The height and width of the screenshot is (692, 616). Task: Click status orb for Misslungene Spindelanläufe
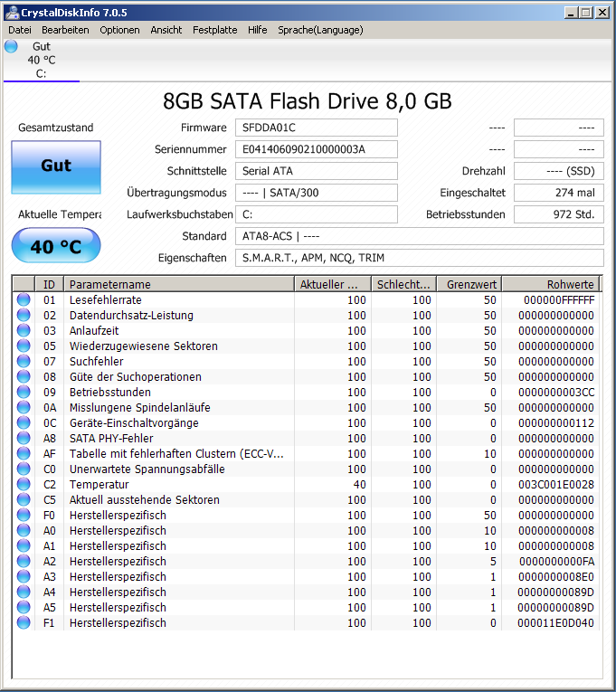[24, 407]
